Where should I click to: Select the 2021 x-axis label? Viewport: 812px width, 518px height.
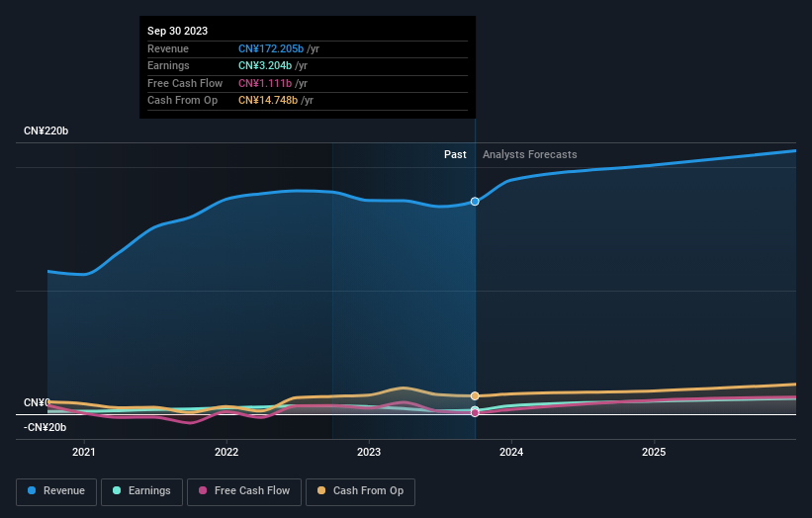pos(84,452)
